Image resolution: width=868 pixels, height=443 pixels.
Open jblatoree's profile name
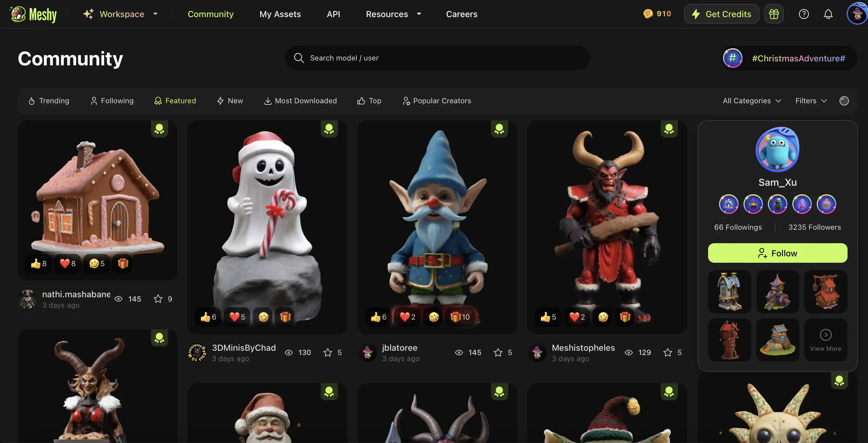click(400, 348)
